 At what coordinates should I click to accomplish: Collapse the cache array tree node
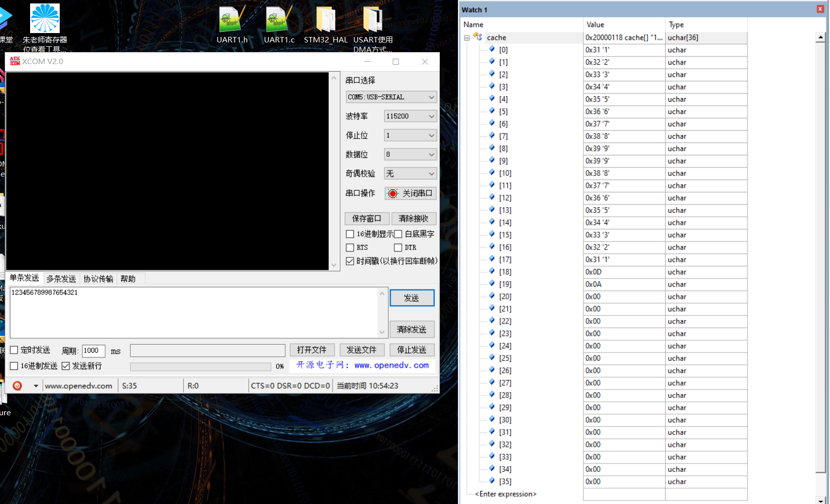coord(467,37)
